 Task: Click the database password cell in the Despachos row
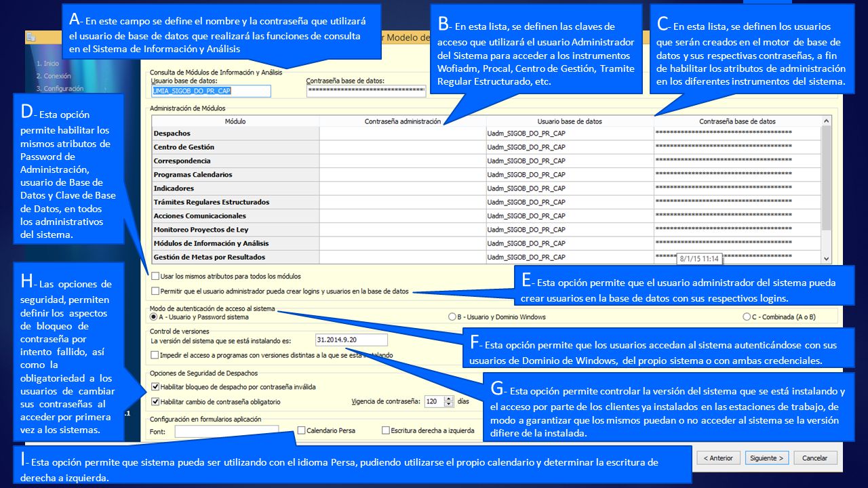pos(738,134)
